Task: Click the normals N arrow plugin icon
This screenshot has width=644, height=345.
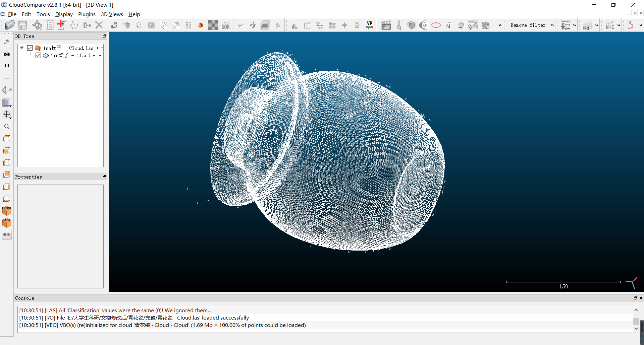Action: tap(448, 25)
